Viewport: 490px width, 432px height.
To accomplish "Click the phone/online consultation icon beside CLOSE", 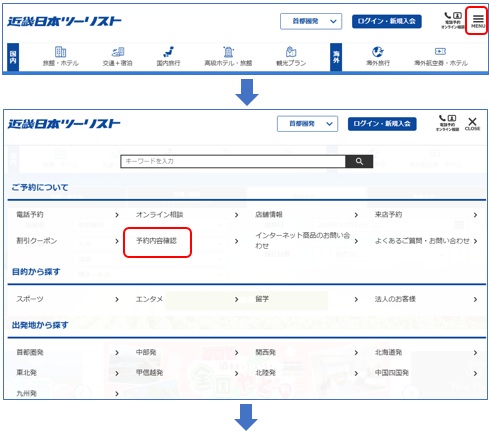I will [447, 123].
